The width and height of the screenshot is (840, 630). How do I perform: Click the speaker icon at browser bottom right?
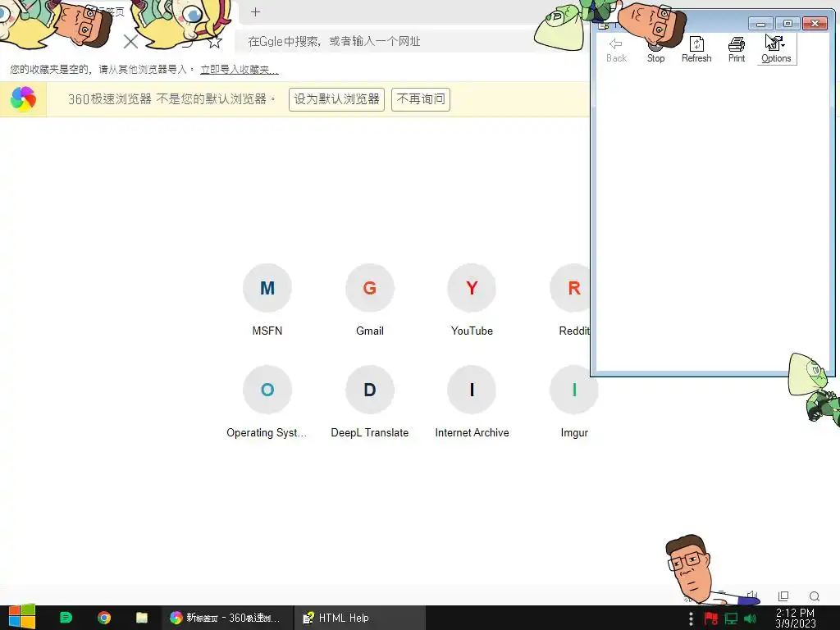(753, 596)
